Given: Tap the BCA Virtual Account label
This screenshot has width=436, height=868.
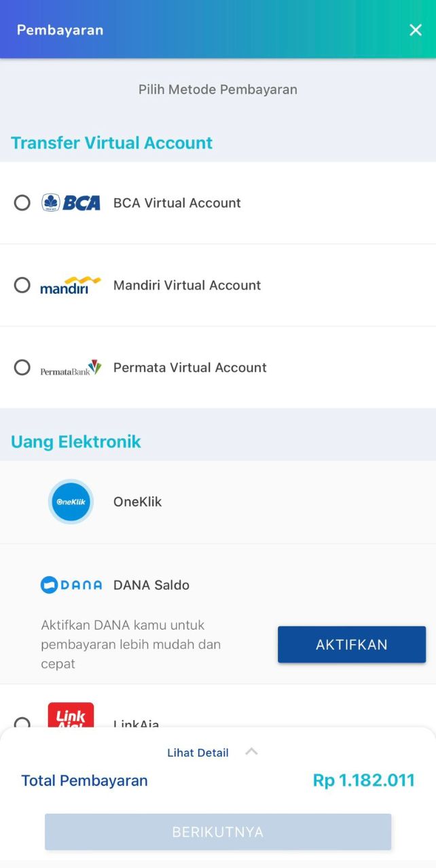Looking at the screenshot, I should [177, 203].
